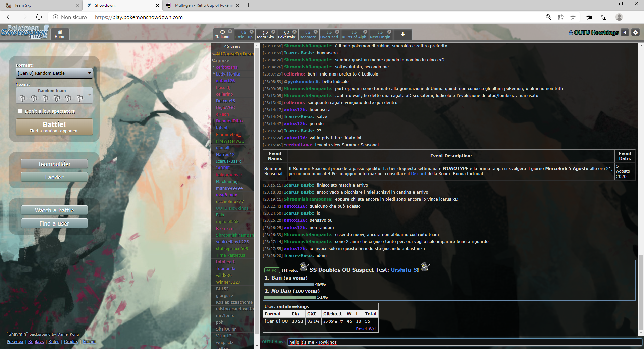Open browser collections icon
644x349 pixels.
click(x=604, y=17)
